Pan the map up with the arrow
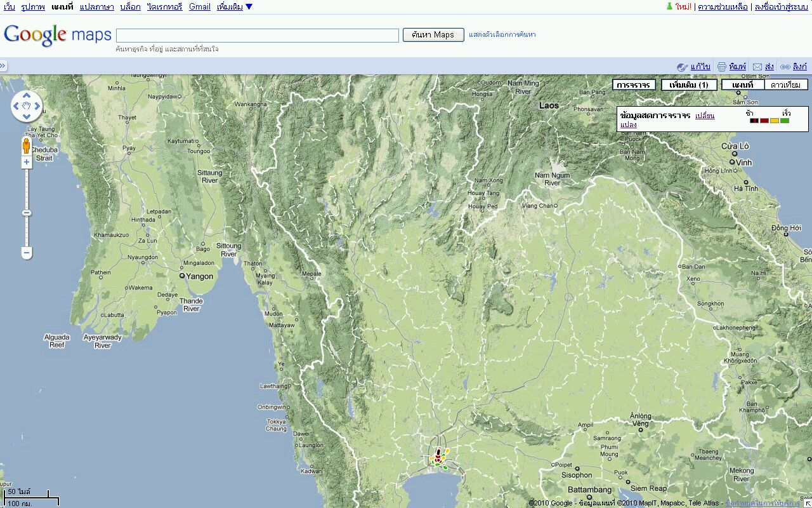 point(27,97)
